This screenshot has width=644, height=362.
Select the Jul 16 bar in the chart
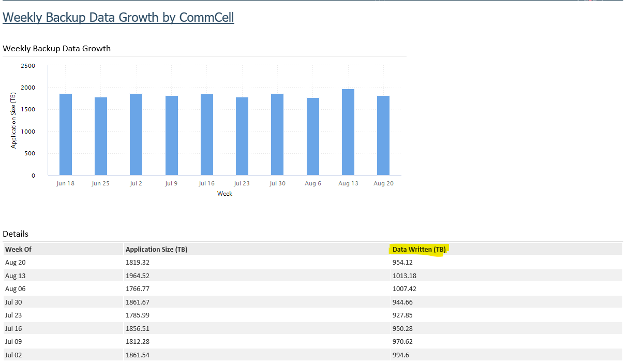207,135
